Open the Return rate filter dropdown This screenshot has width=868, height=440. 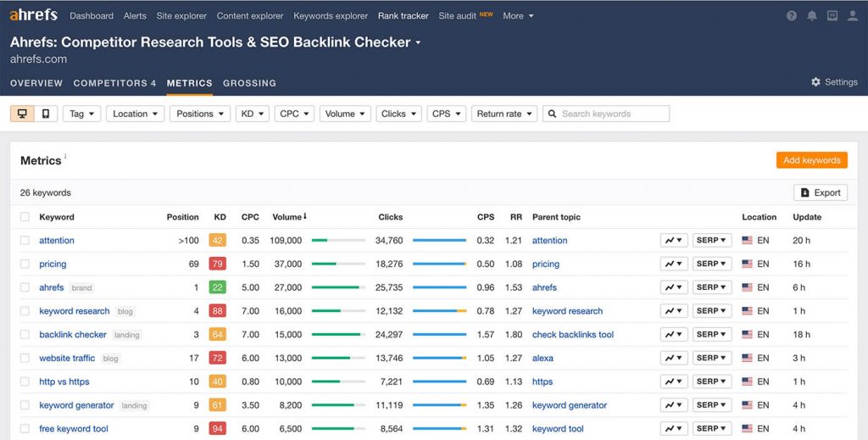coord(504,114)
